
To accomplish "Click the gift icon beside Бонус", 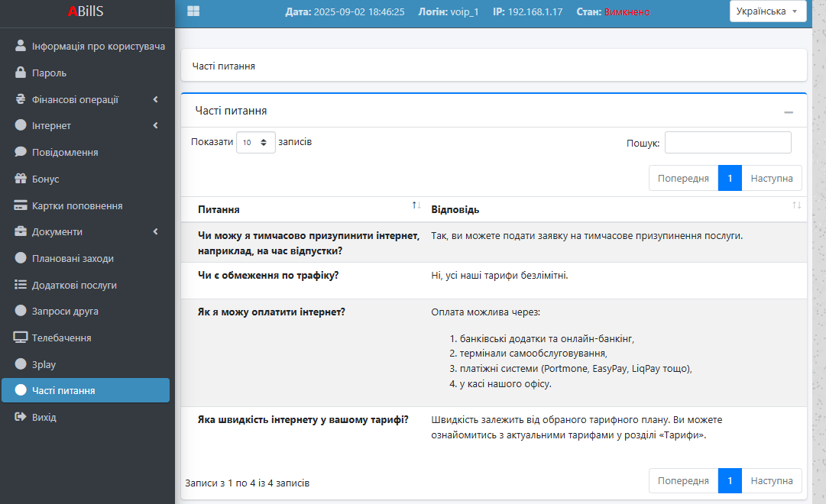I will (21, 179).
